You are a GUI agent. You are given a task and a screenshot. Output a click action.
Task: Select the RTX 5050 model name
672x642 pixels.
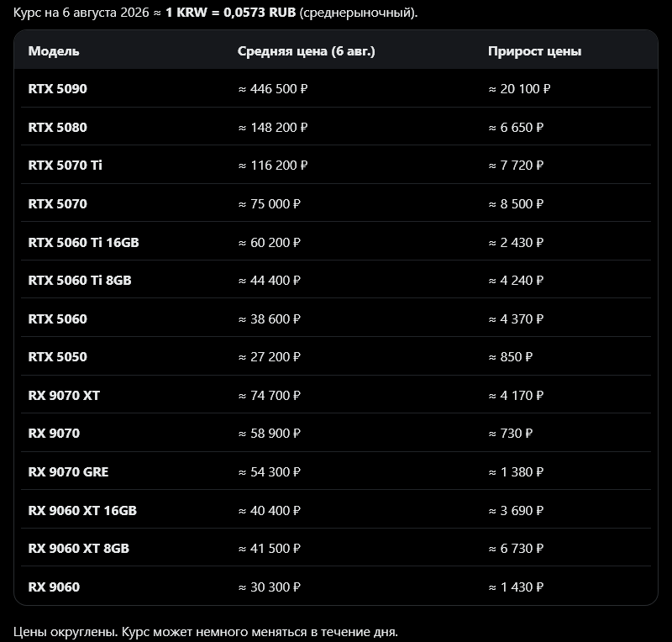coord(57,356)
